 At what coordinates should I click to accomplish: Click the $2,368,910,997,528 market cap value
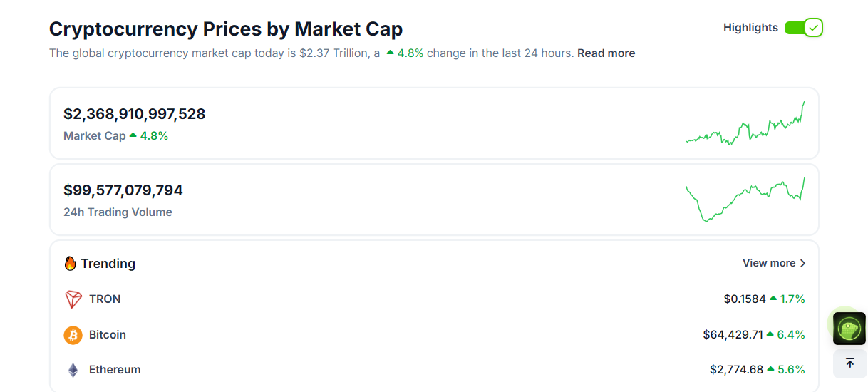point(134,114)
